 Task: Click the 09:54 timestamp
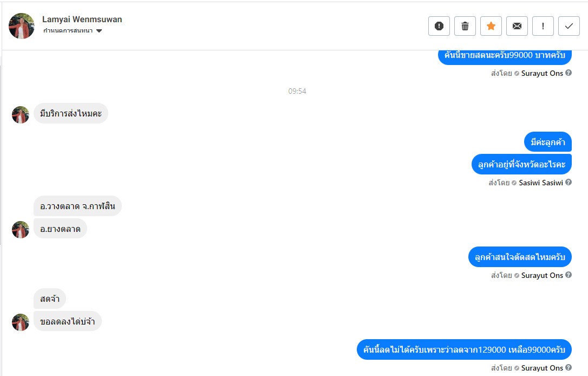[x=297, y=91]
